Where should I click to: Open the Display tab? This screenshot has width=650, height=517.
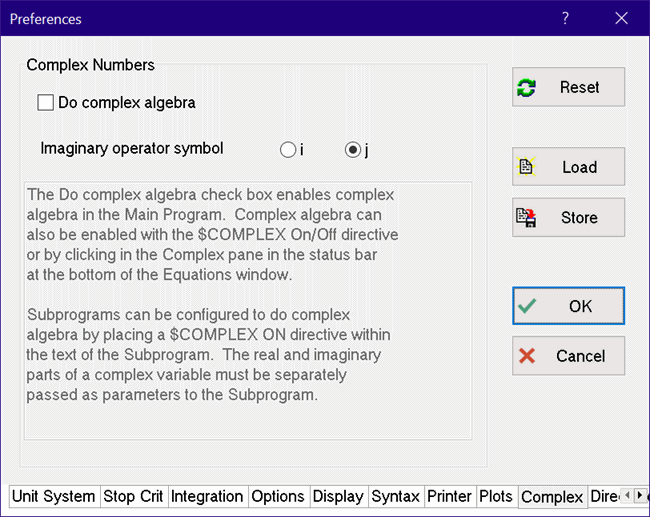click(338, 496)
